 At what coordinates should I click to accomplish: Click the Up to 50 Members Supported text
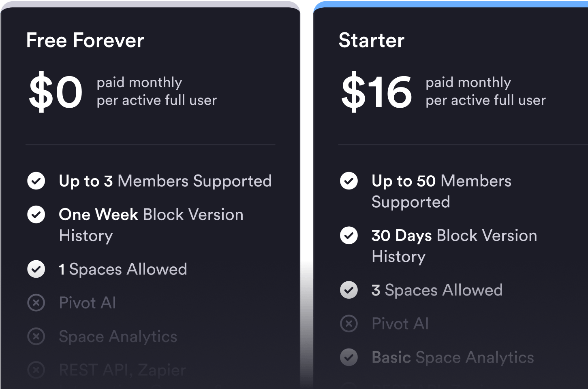click(441, 191)
